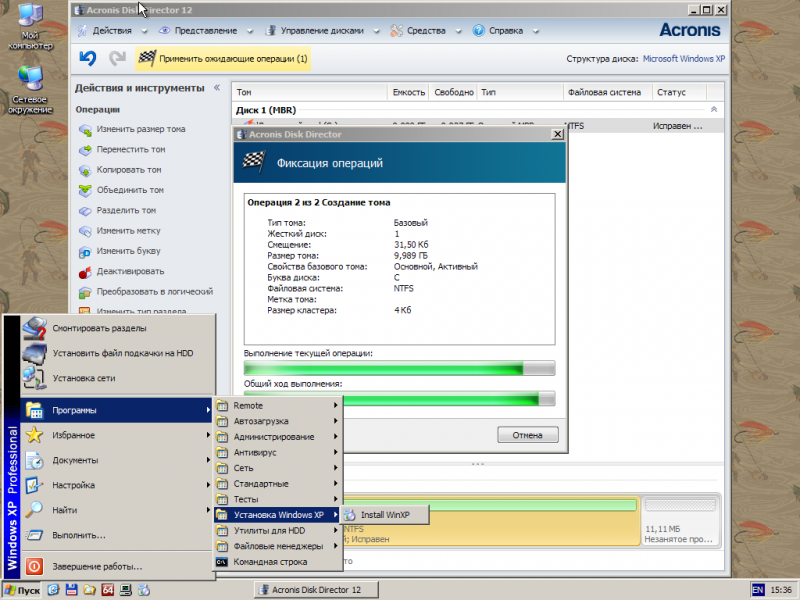Open the Стандартные submenu
This screenshot has height=600, width=800.
tap(278, 484)
